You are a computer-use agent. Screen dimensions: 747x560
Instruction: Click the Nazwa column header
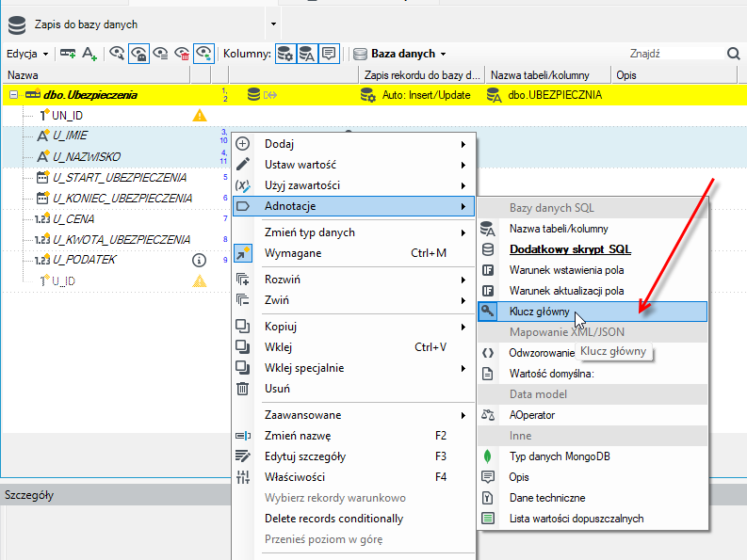coord(98,75)
